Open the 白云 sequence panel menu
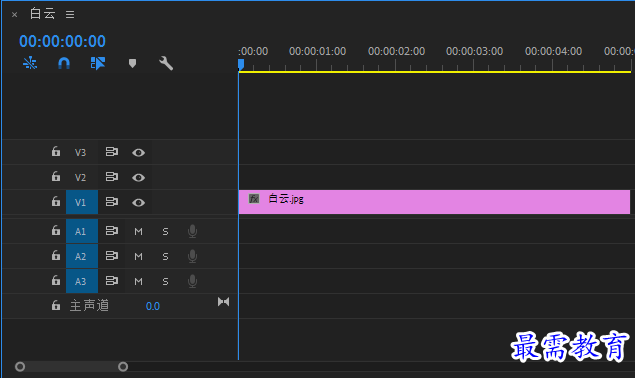Viewport: 635px width, 378px height. pos(70,15)
